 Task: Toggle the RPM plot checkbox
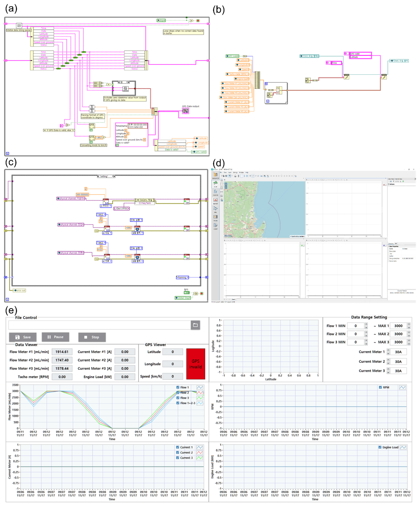point(380,387)
